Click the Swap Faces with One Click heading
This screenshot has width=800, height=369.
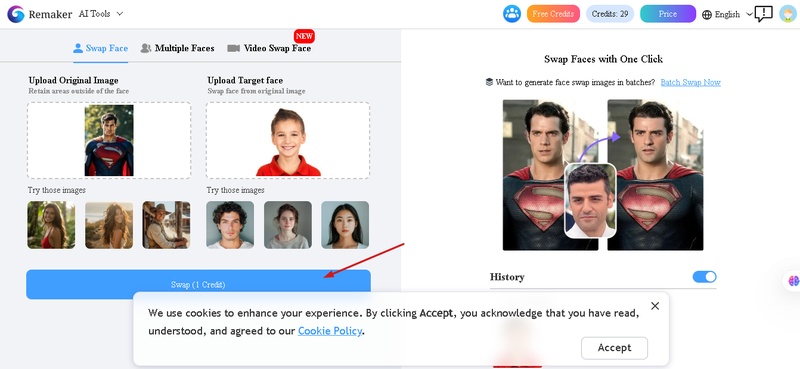click(604, 59)
